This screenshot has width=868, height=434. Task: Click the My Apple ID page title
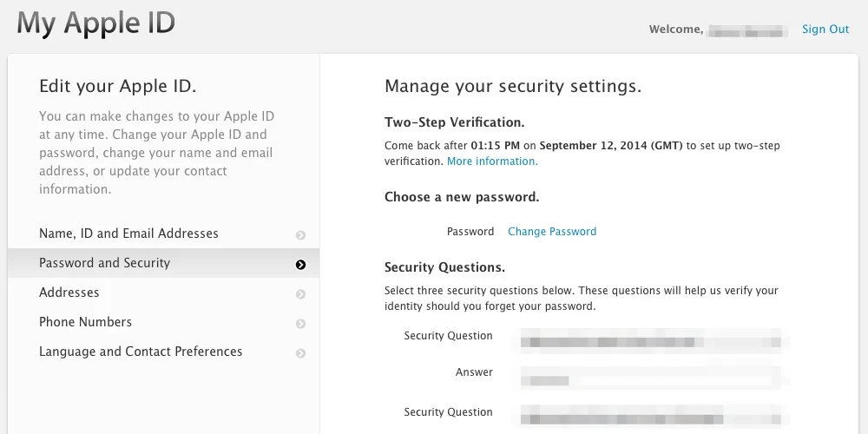[95, 23]
